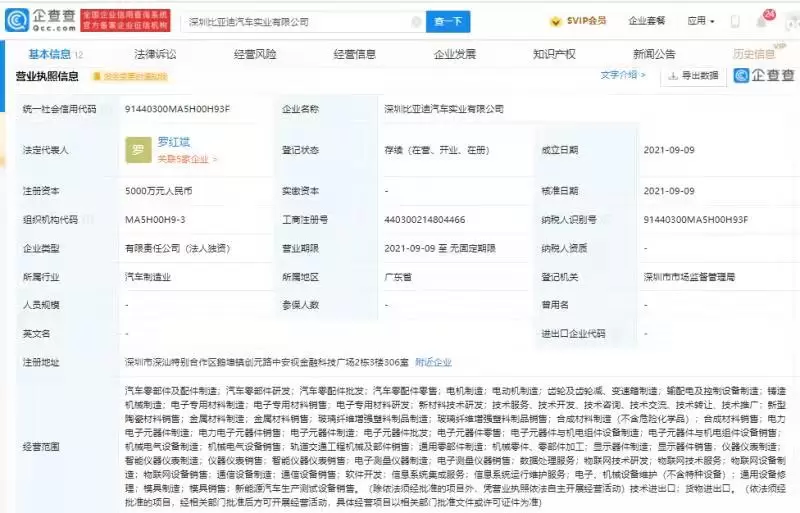Screen dimensions: 800x513
Task: Click the mobile phone icon in header
Action: [735, 21]
